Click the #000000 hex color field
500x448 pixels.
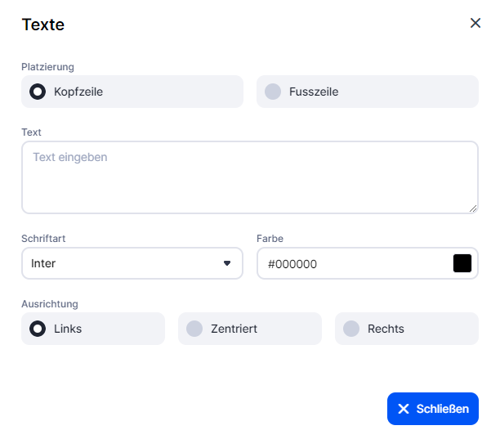pos(351,263)
